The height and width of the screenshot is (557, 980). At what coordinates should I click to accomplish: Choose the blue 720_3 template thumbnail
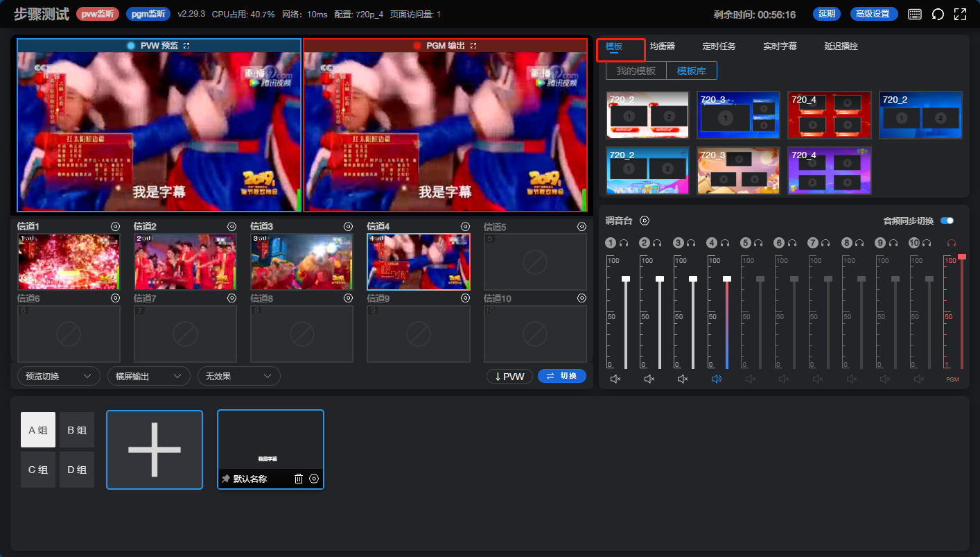[738, 115]
